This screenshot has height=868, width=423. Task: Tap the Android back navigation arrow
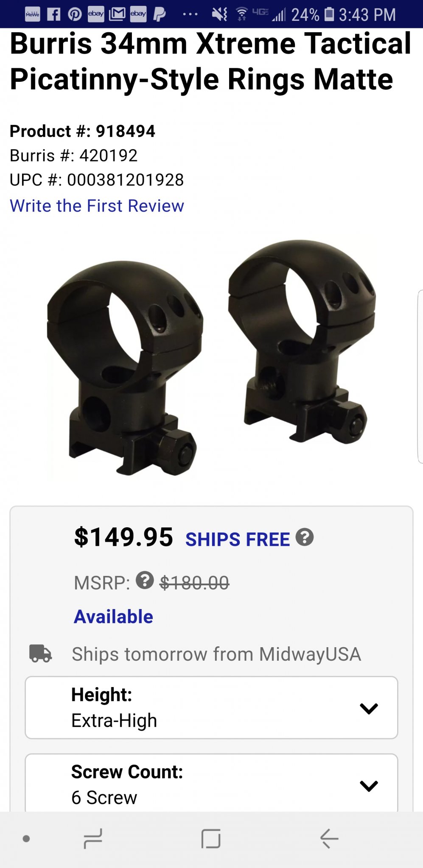pyautogui.click(x=329, y=838)
